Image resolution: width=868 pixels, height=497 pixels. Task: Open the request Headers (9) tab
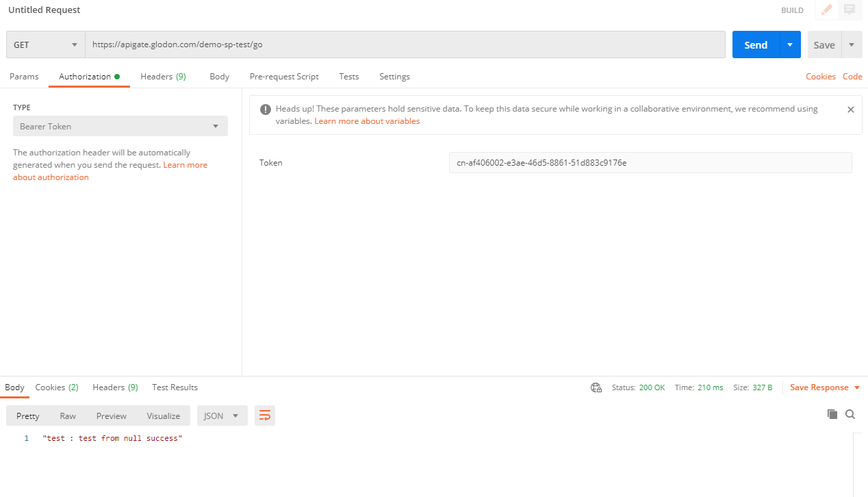point(163,77)
